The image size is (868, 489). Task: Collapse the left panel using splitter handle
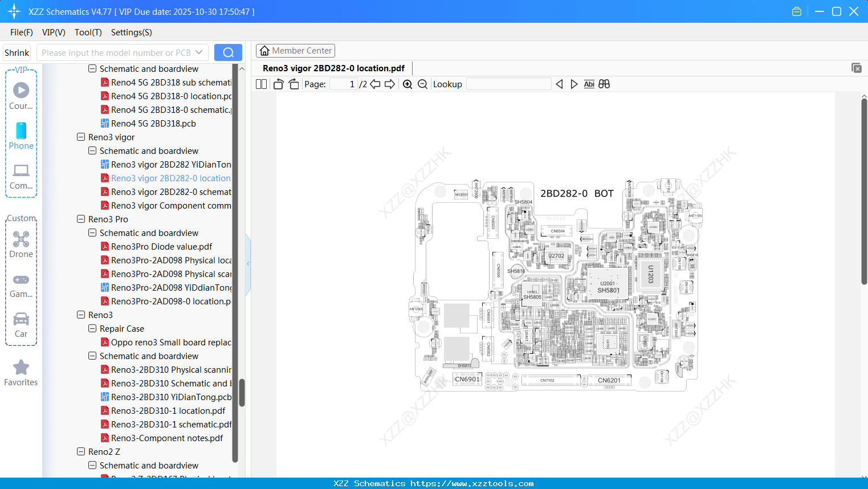(x=248, y=264)
